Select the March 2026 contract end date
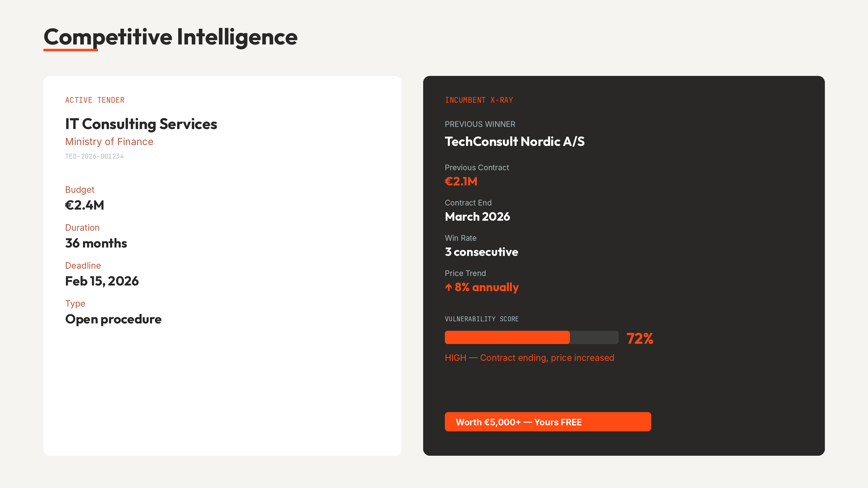This screenshot has width=868, height=488. (x=477, y=217)
